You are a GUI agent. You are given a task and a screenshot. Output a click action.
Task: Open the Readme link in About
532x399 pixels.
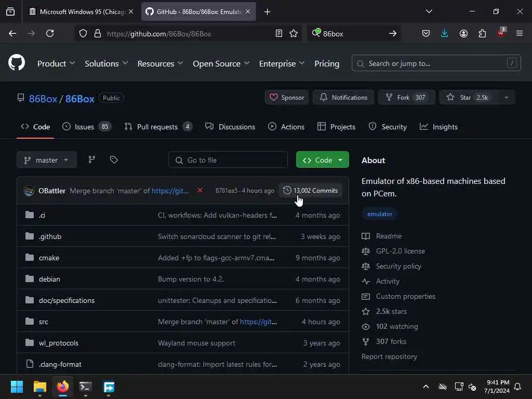pyautogui.click(x=389, y=236)
